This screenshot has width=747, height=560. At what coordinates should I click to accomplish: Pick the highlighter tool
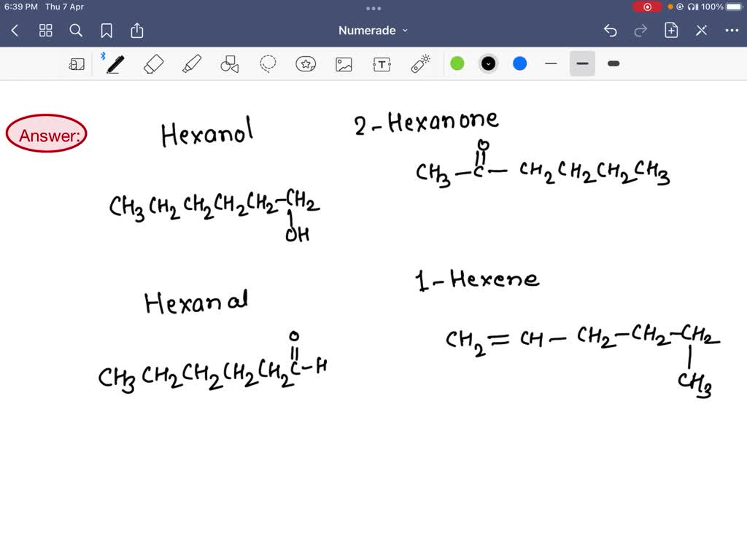tap(192, 64)
